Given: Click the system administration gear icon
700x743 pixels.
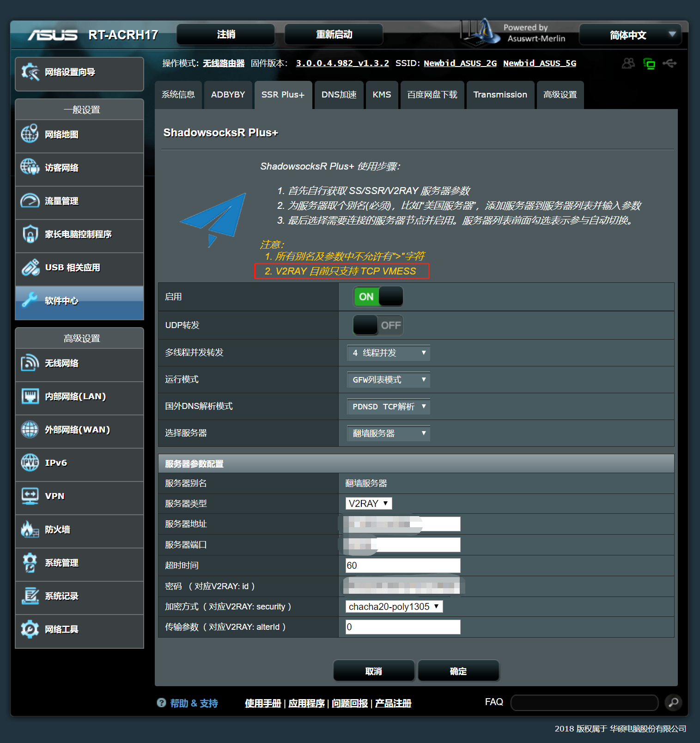Looking at the screenshot, I should [30, 562].
